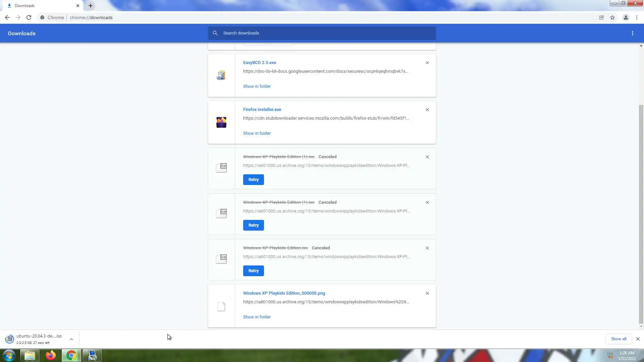The height and width of the screenshot is (362, 644).
Task: Open the Downloads page more actions menu
Action: coord(632,33)
